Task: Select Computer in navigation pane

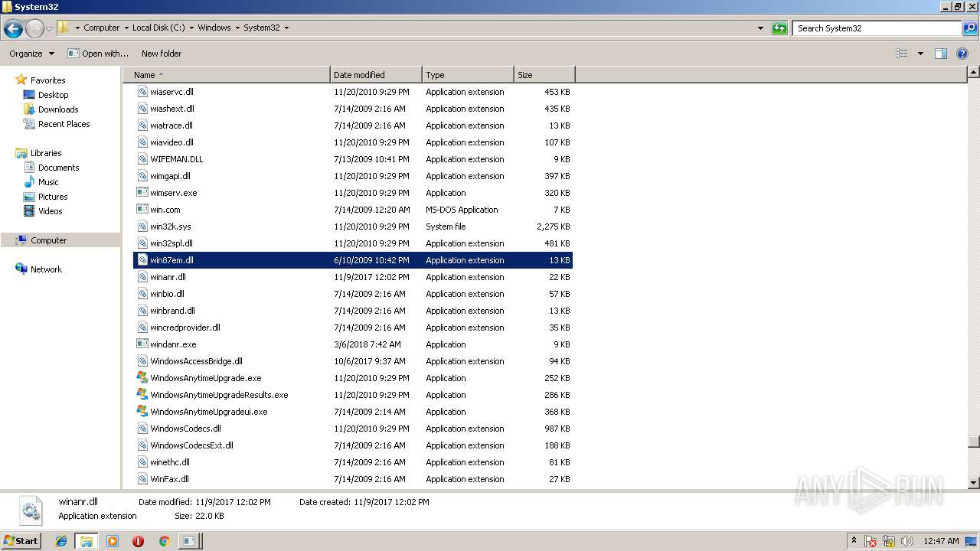Action: pos(48,240)
